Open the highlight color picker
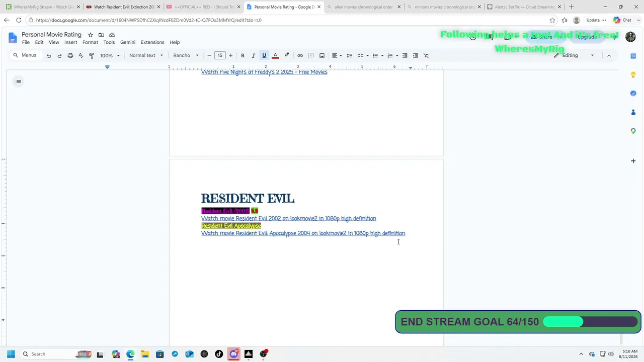This screenshot has width=644, height=362. click(x=287, y=55)
